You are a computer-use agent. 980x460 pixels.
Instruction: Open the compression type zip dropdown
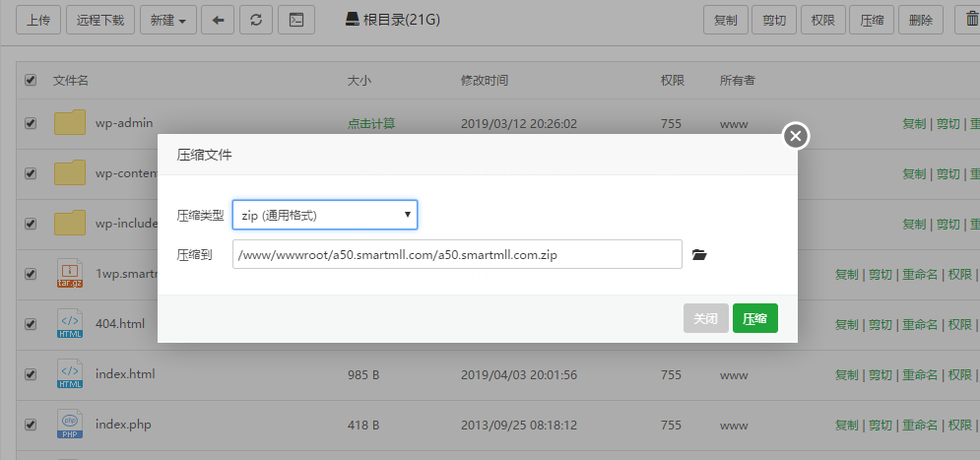[x=325, y=215]
